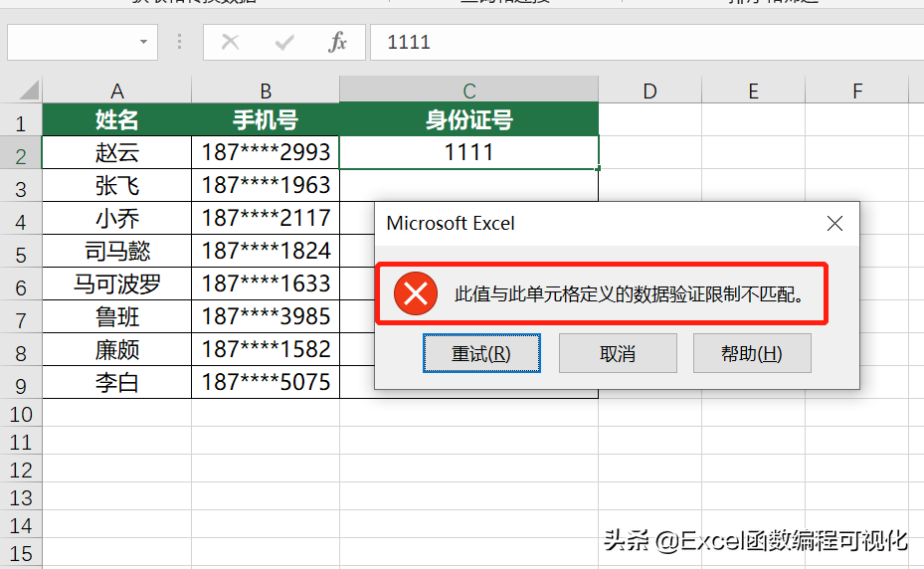Image resolution: width=924 pixels, height=569 pixels.
Task: Click the empty cell C3 under 1111
Action: tap(469, 185)
